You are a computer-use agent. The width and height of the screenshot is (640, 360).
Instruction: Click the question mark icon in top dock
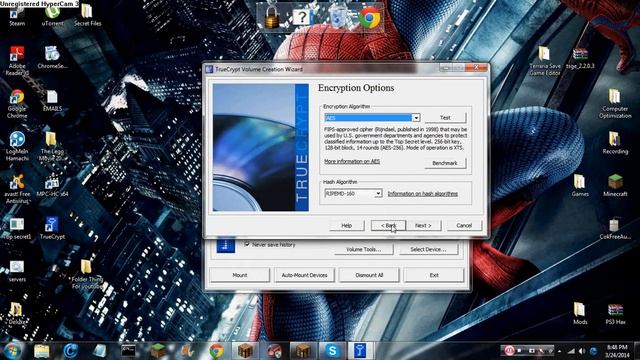(x=302, y=18)
